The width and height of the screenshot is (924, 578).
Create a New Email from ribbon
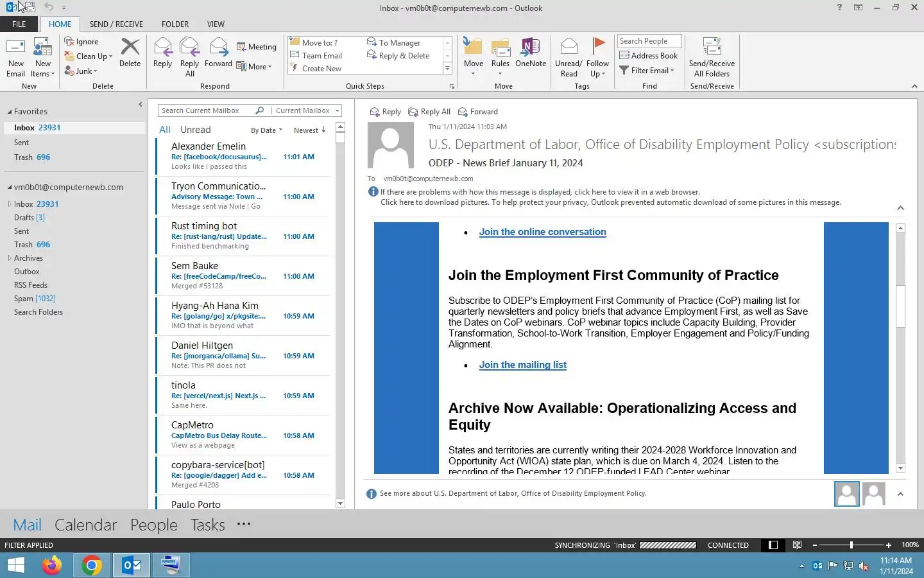click(x=15, y=57)
